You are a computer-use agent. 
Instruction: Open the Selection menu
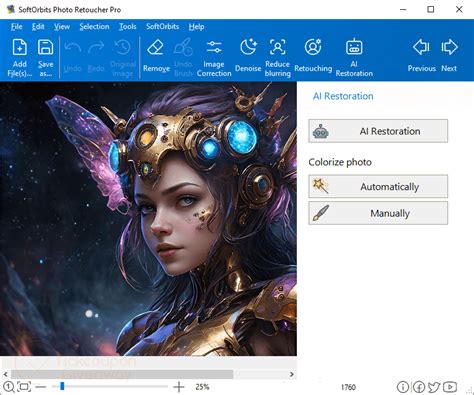(x=94, y=27)
